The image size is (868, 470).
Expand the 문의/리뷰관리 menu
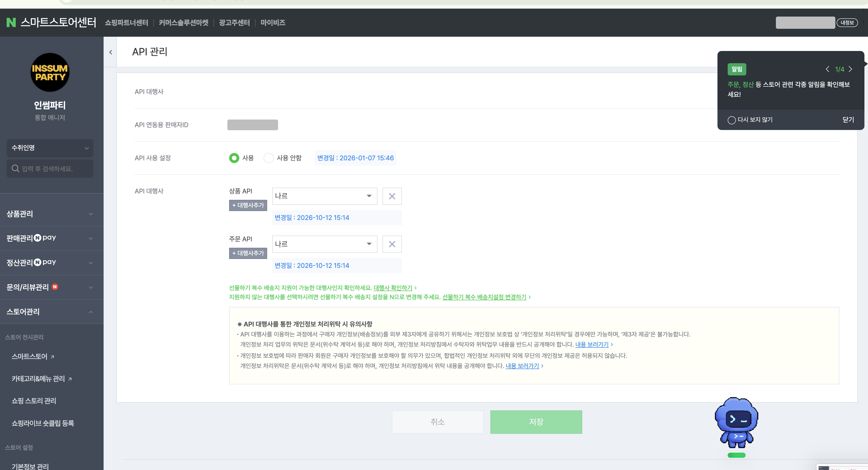(x=52, y=287)
